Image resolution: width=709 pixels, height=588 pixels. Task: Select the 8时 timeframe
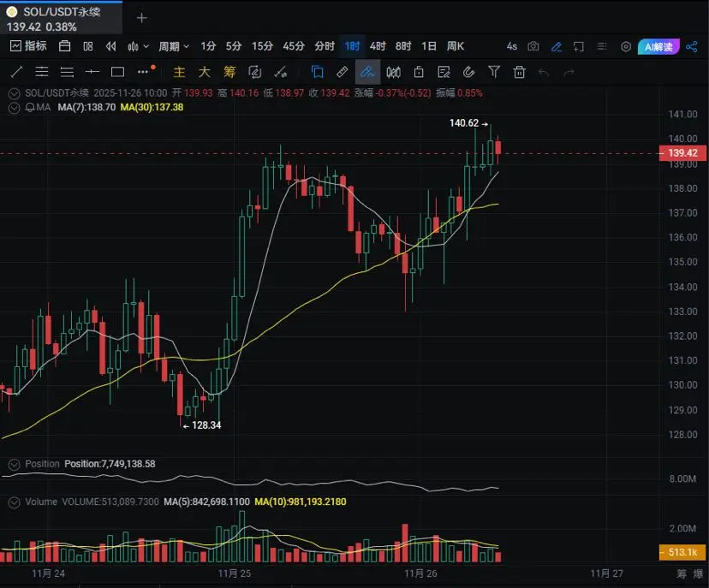(403, 46)
